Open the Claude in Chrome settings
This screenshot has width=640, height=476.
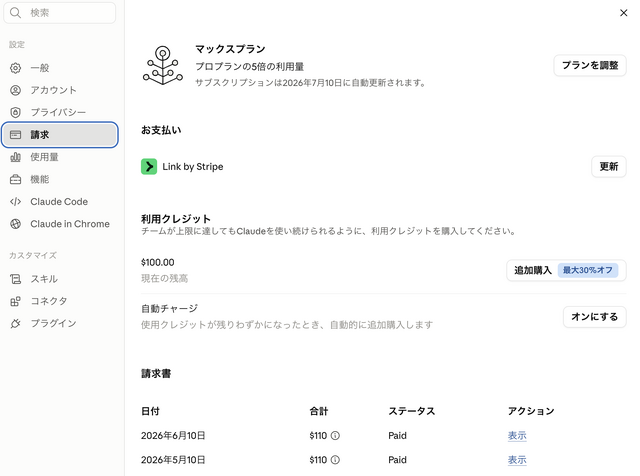(x=60, y=224)
